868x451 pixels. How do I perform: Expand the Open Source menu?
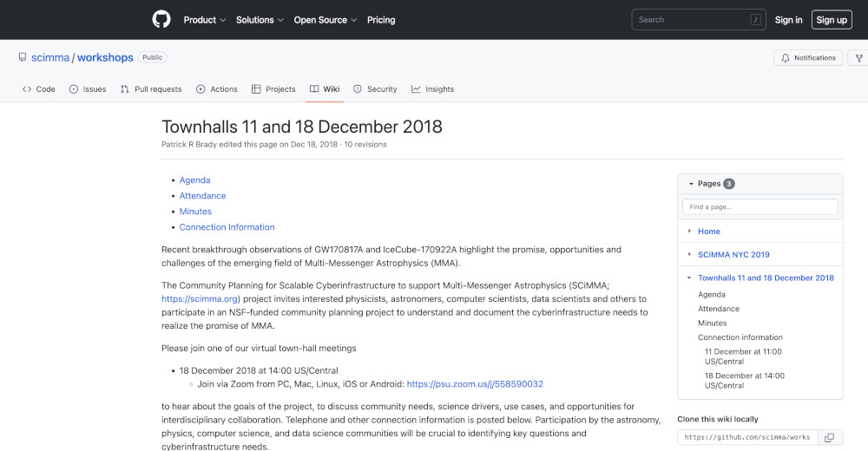coord(325,20)
